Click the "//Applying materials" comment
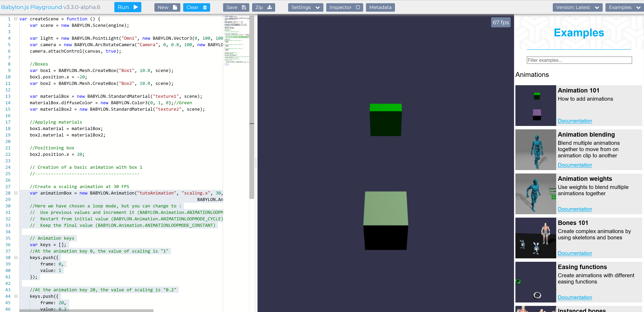Screen dimensions: 644x312 56,122
